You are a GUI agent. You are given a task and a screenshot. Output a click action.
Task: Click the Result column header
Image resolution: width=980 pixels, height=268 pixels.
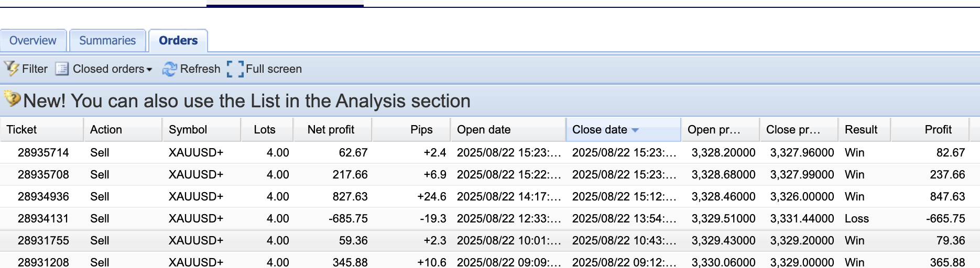[x=861, y=130]
